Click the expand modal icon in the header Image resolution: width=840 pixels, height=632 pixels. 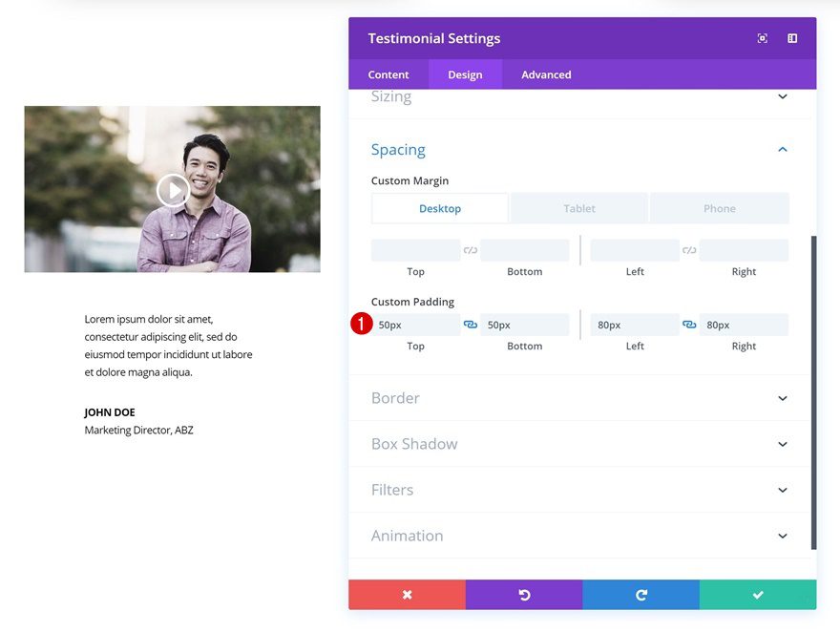tap(762, 37)
